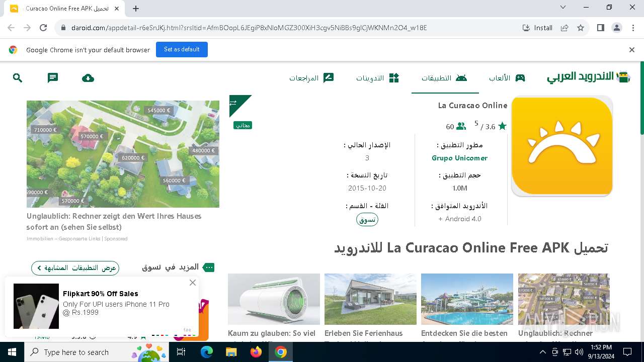The image size is (644, 362).
Task: Open the notification center icon
Action: pos(627,352)
